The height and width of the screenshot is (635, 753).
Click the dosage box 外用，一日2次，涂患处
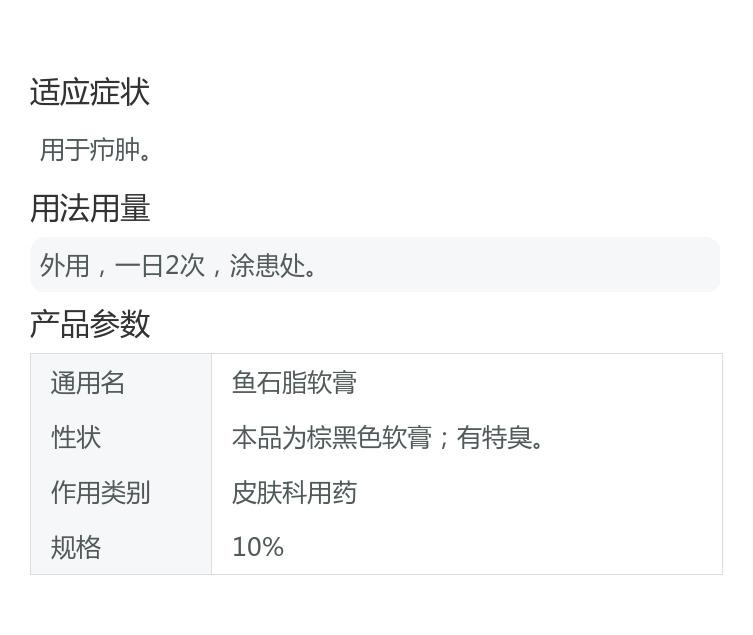pos(375,265)
